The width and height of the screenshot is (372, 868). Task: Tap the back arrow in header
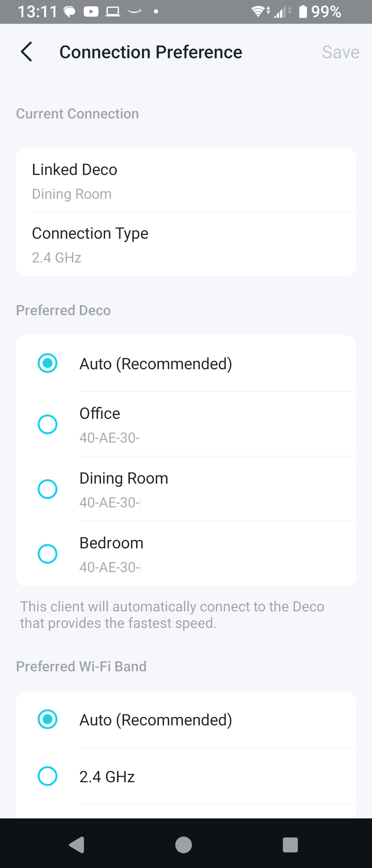click(x=27, y=52)
